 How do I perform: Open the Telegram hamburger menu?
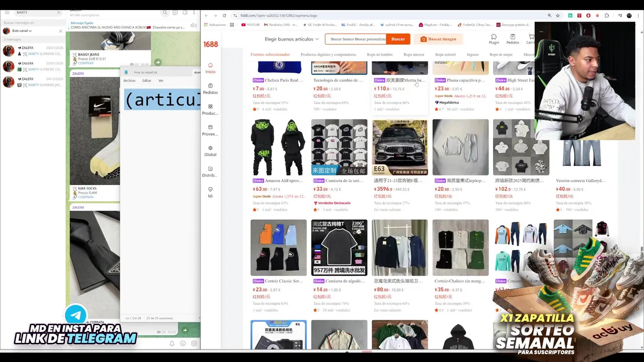click(x=7, y=12)
